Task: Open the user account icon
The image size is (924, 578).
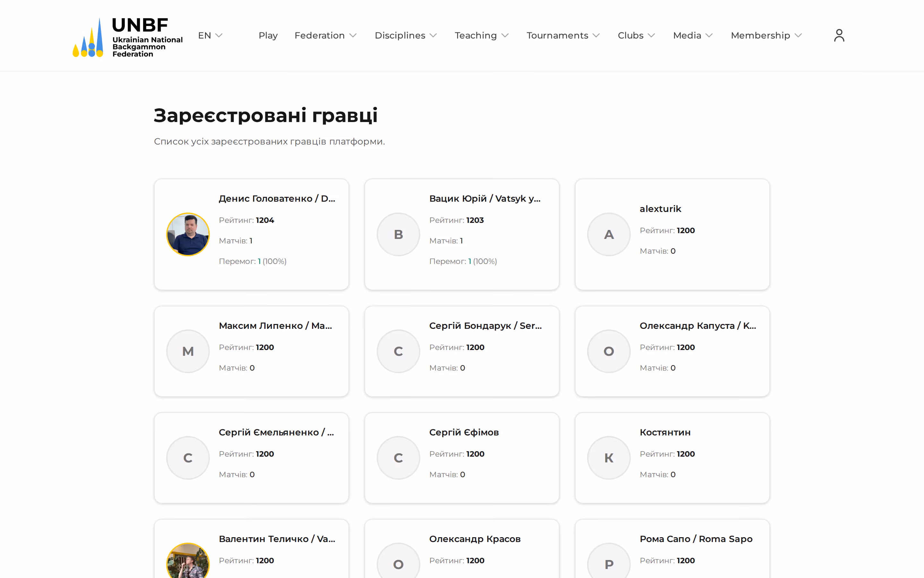Action: [839, 36]
